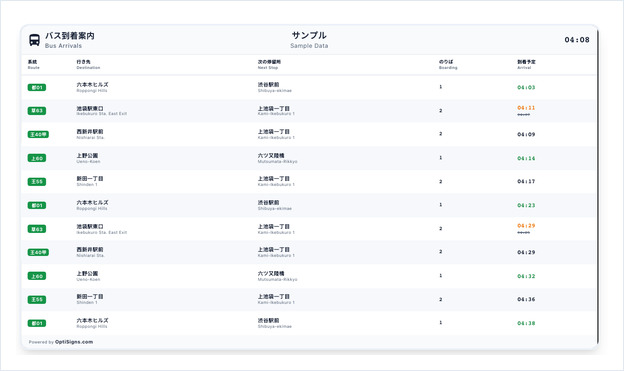This screenshot has height=371, width=624.
Task: Click 渋谷駅前 next stop in 04:23 row
Action: tap(268, 203)
